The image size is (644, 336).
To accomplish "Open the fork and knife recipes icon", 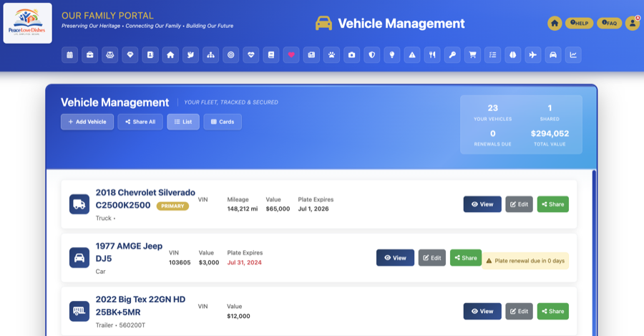I will [432, 54].
